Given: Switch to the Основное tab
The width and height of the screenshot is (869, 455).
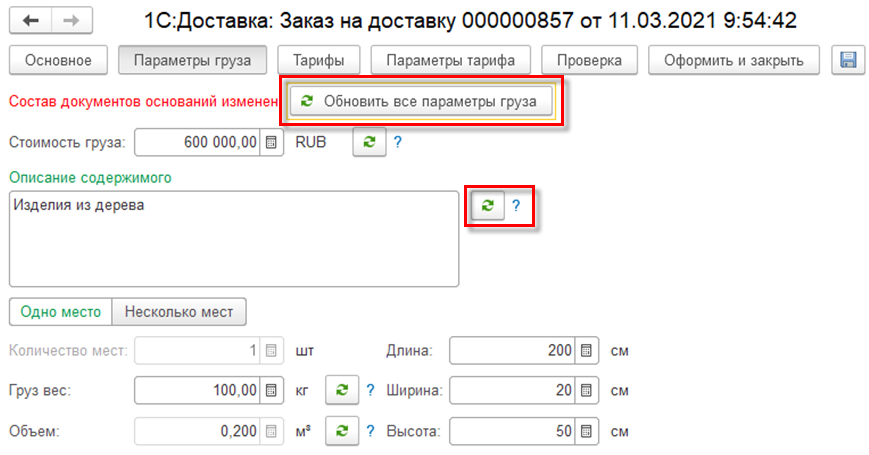Looking at the screenshot, I should 58,60.
